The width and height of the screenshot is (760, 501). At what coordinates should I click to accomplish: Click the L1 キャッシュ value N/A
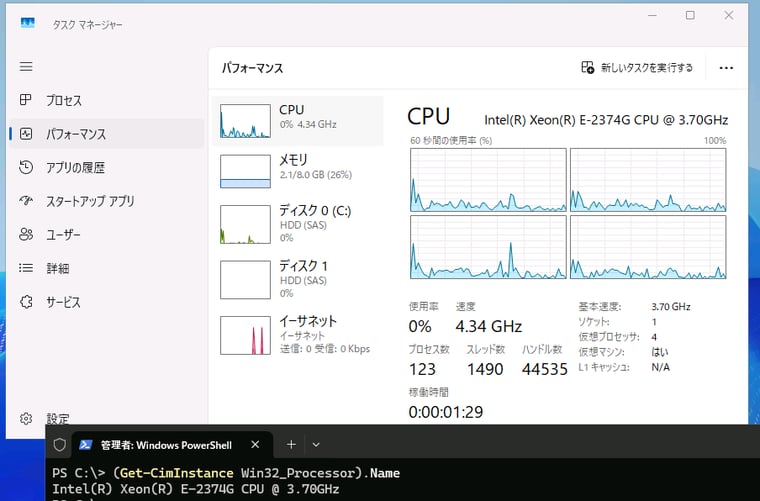pyautogui.click(x=661, y=367)
